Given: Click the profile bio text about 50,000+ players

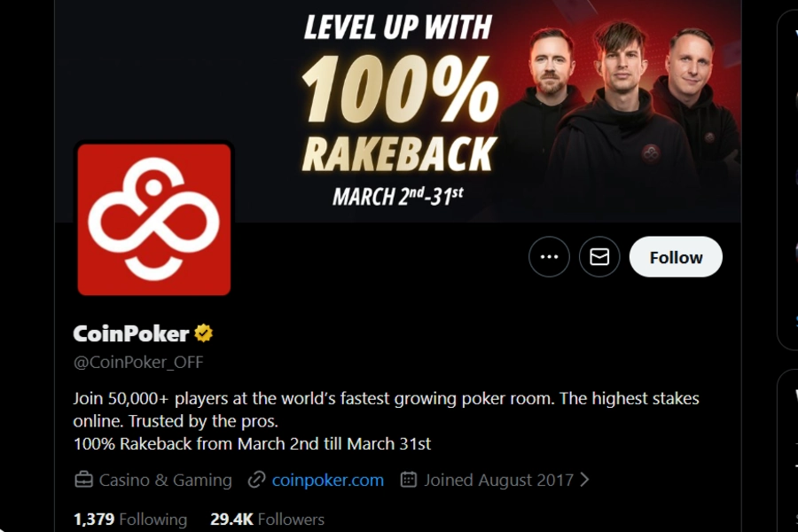Looking at the screenshot, I should point(386,420).
